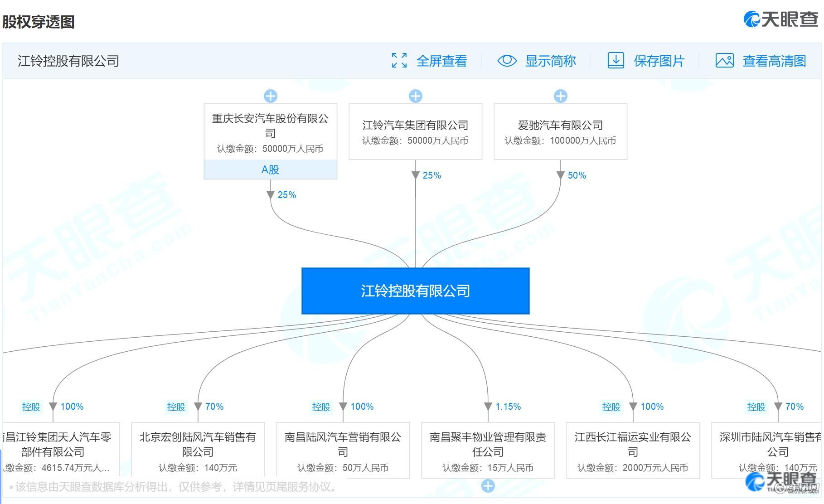Click the 股权穿透图 heading
This screenshot has width=824, height=504.
[x=39, y=22]
